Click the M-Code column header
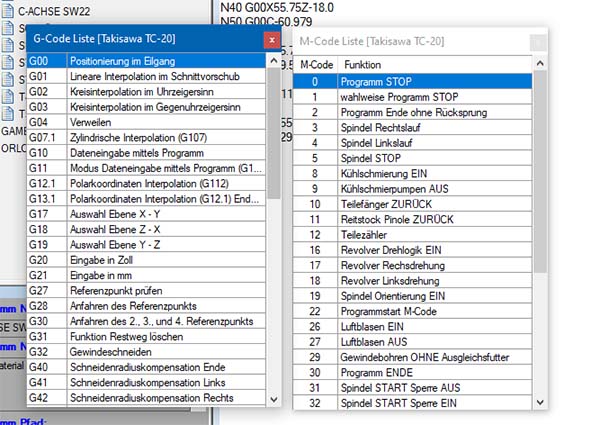The width and height of the screenshot is (600, 425). [x=316, y=65]
